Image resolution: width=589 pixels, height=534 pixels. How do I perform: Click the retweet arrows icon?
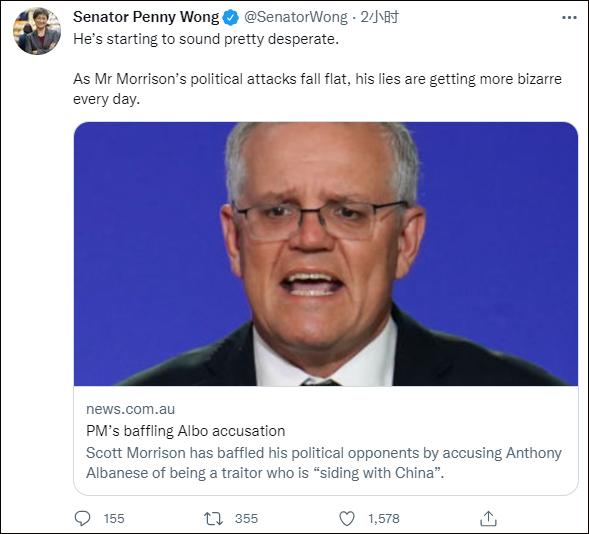(x=213, y=519)
